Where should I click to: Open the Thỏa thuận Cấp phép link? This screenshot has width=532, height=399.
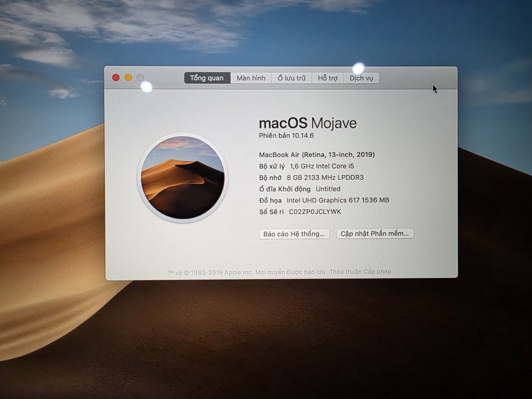(x=361, y=271)
